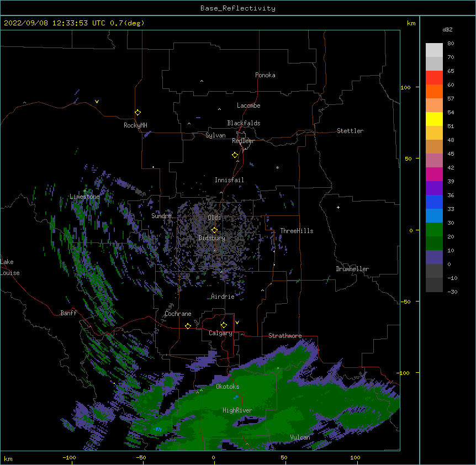Click the dBZ legend heading

(x=447, y=30)
